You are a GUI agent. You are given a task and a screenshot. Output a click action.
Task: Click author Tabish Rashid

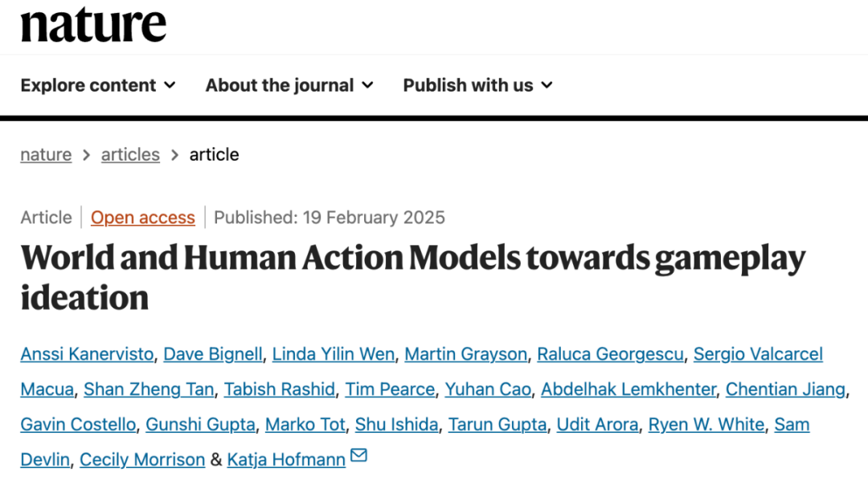280,389
